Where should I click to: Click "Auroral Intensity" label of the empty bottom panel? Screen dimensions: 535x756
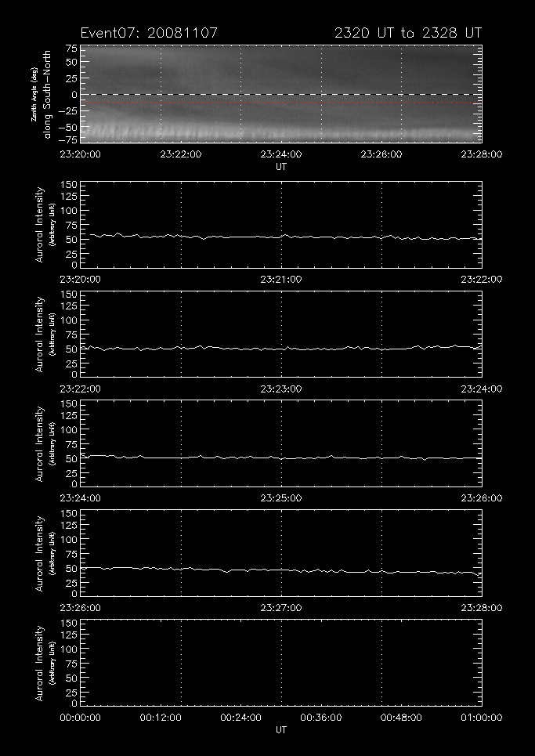39,663
